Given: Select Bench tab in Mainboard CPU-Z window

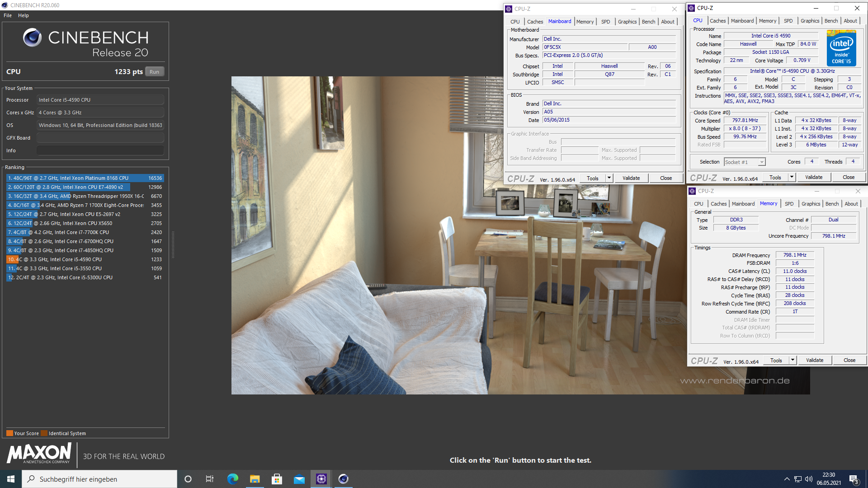Looking at the screenshot, I should (648, 22).
